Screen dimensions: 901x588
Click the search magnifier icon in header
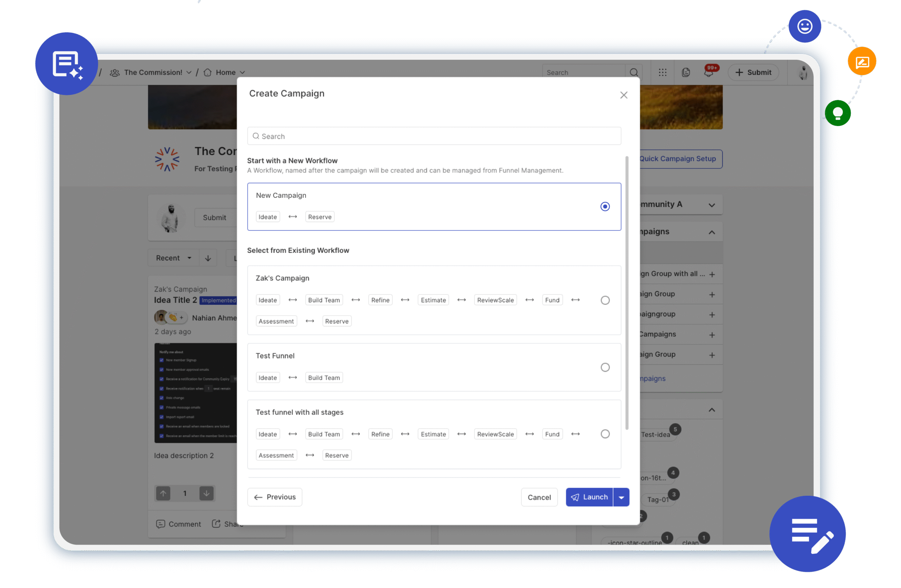(x=634, y=72)
